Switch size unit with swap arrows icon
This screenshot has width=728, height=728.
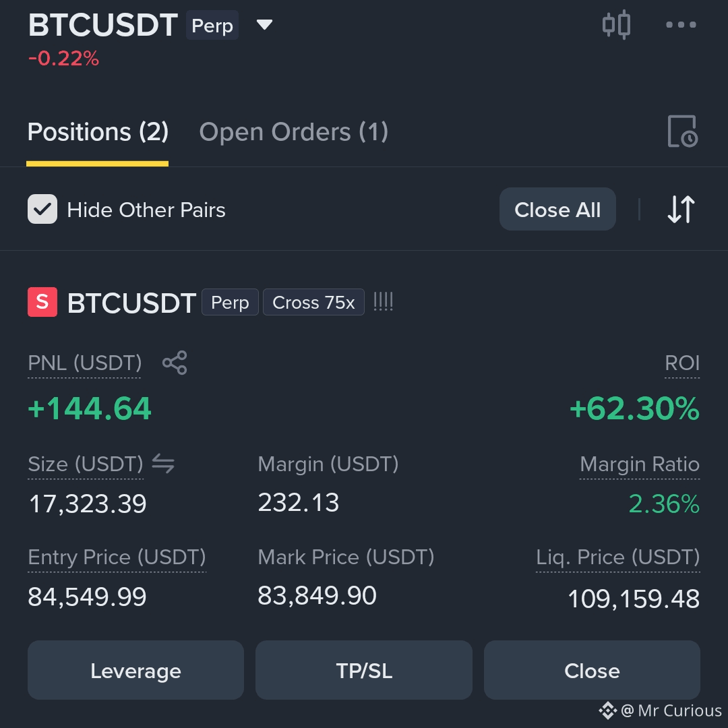pos(163,463)
